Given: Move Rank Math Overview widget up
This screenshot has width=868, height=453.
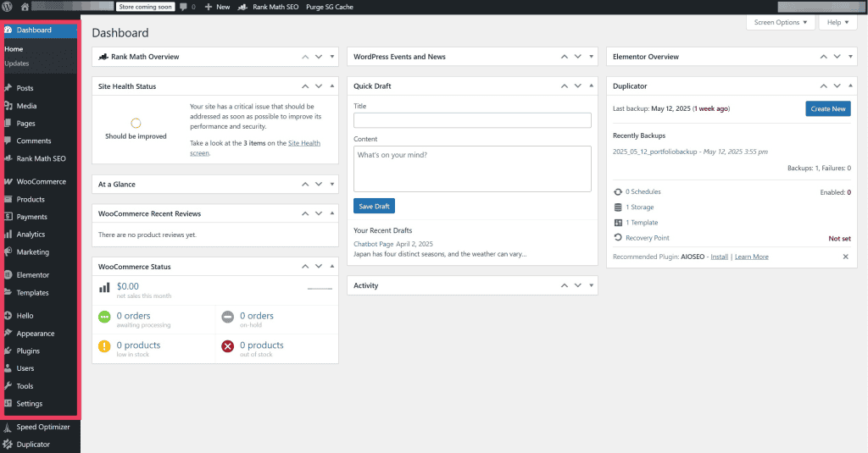Looking at the screenshot, I should (x=305, y=57).
